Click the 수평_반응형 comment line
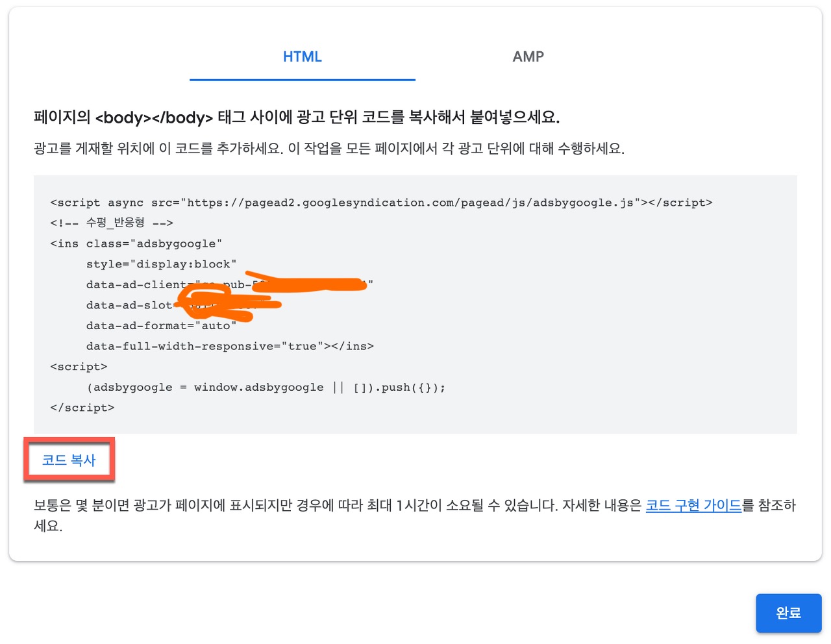This screenshot has width=831, height=644. (112, 223)
